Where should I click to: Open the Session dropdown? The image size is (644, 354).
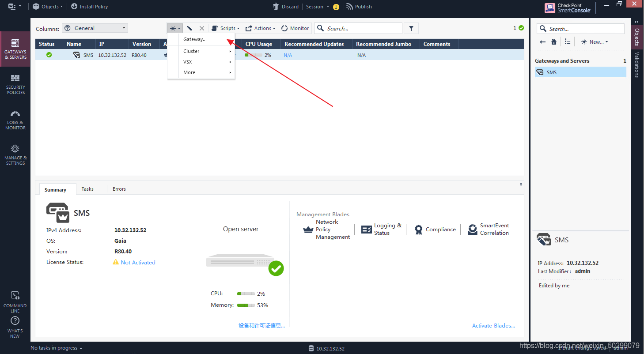click(x=318, y=7)
